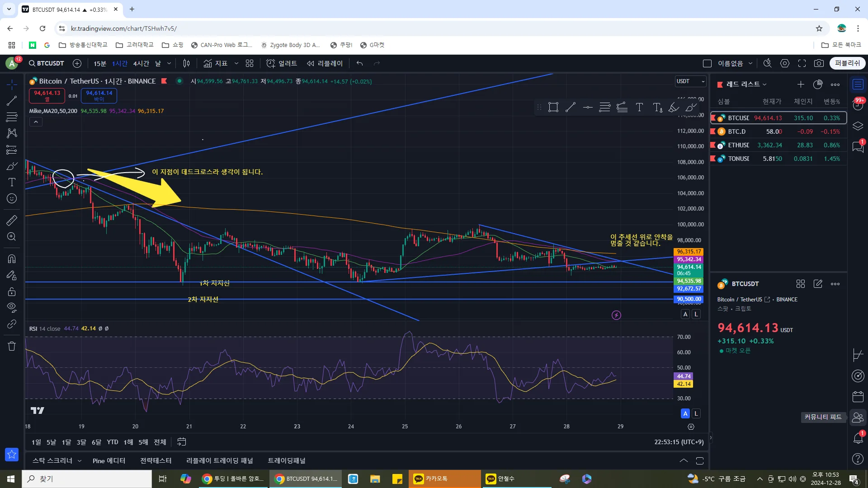
Task: Open the alerts bell in right sidebar
Action: click(858, 438)
